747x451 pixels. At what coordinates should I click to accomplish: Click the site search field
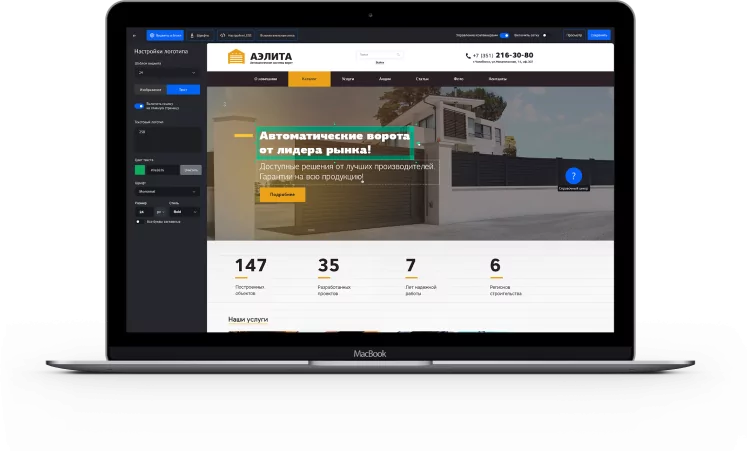click(379, 54)
